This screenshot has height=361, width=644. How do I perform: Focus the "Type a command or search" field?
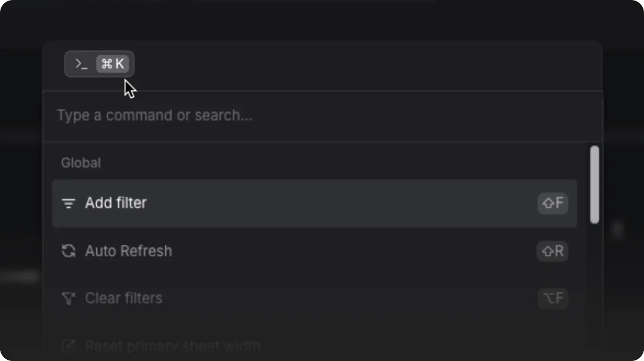click(x=323, y=115)
